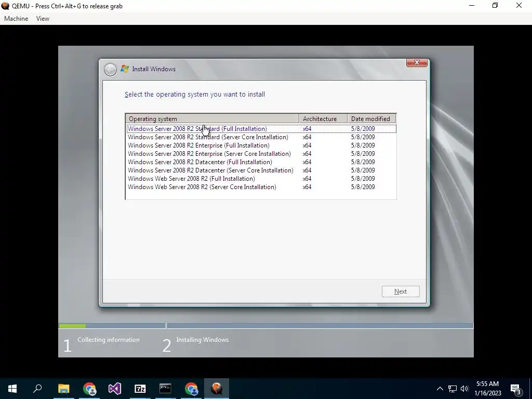Click the Windows flag icon in the installer title
This screenshot has height=399, width=532.
click(x=125, y=69)
